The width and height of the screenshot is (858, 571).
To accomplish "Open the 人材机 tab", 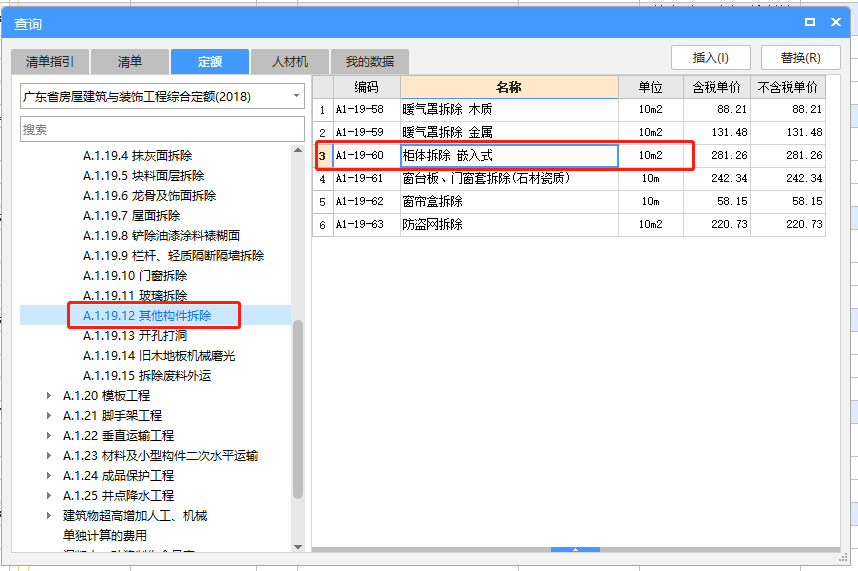I will (290, 61).
